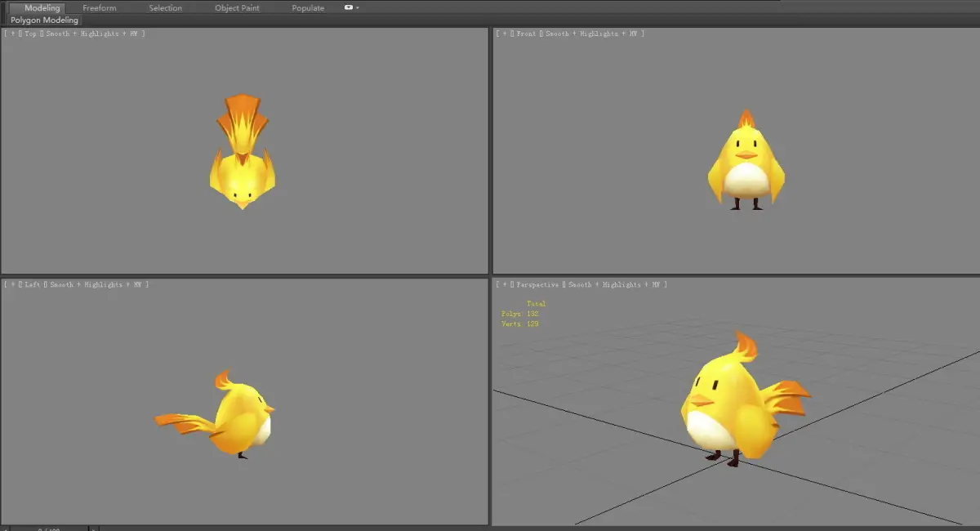
Task: Click the yellow Total statistics header
Action: 536,304
